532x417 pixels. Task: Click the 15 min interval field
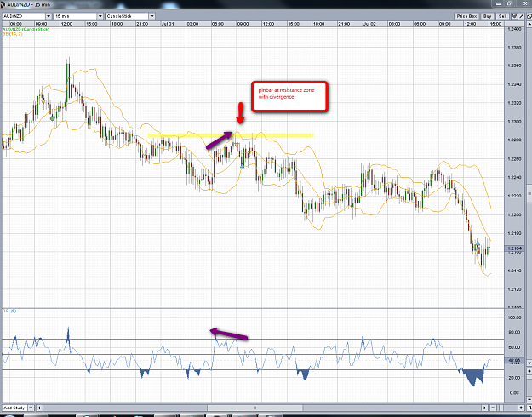point(75,16)
